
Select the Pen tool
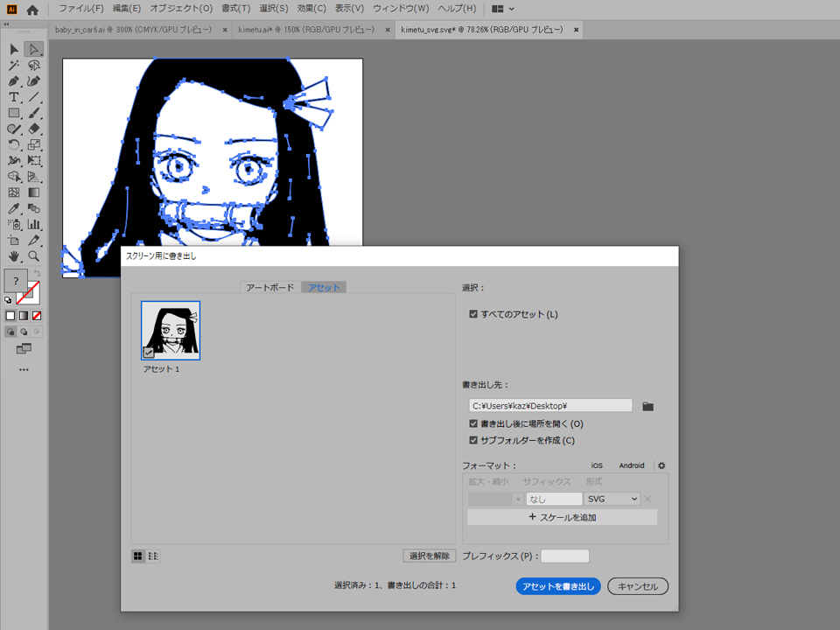tap(14, 81)
